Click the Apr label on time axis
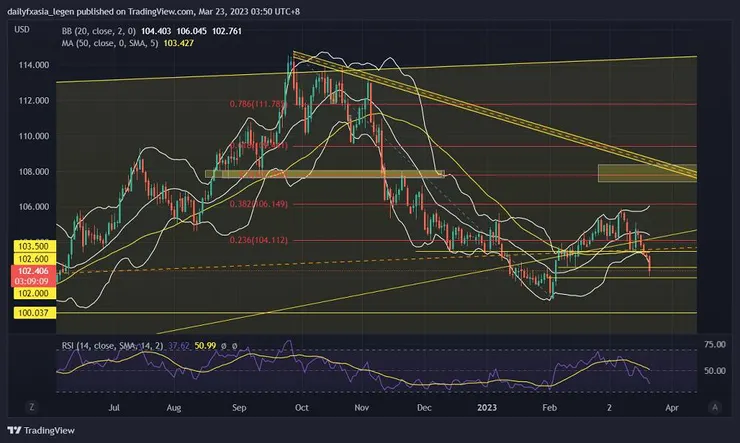The width and height of the screenshot is (740, 443). (672, 408)
